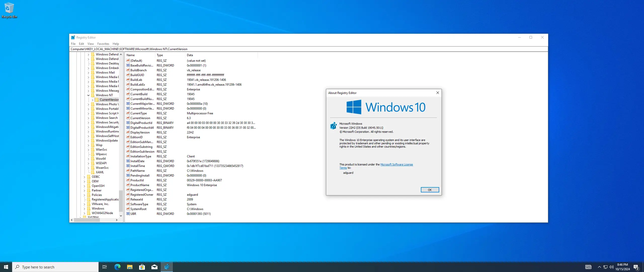
Task: Open the Edit menu
Action: [x=81, y=44]
